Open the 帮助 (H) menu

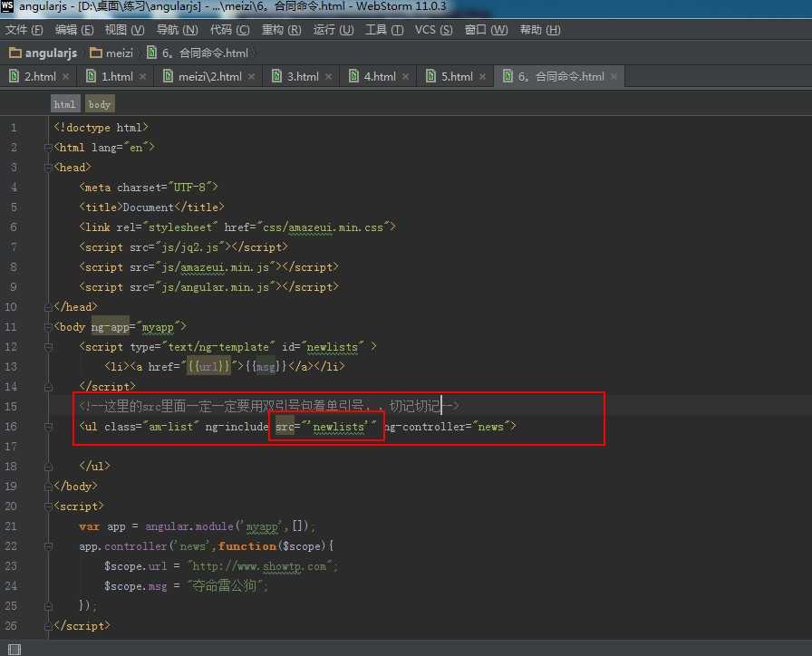point(540,30)
